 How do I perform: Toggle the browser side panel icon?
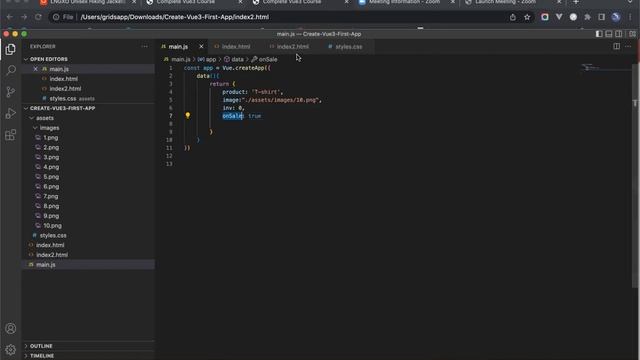pyautogui.click(x=602, y=17)
